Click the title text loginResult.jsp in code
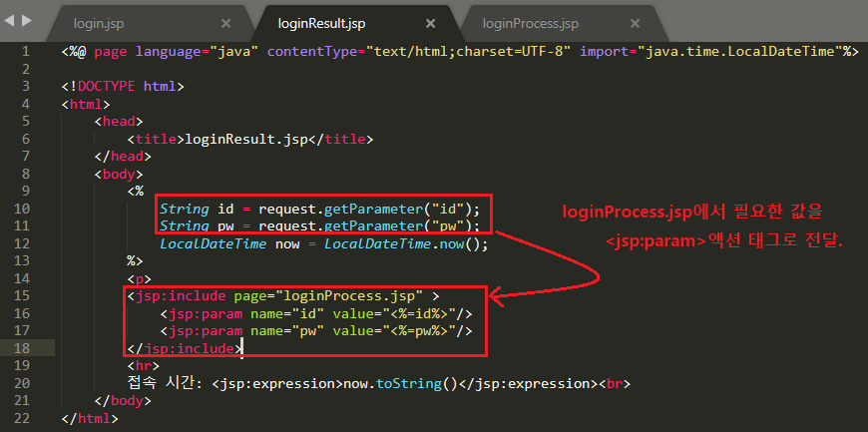The width and height of the screenshot is (868, 432). tap(245, 139)
